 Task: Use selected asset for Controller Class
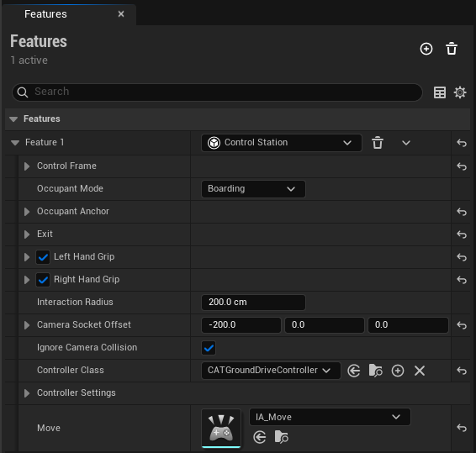pyautogui.click(x=354, y=371)
